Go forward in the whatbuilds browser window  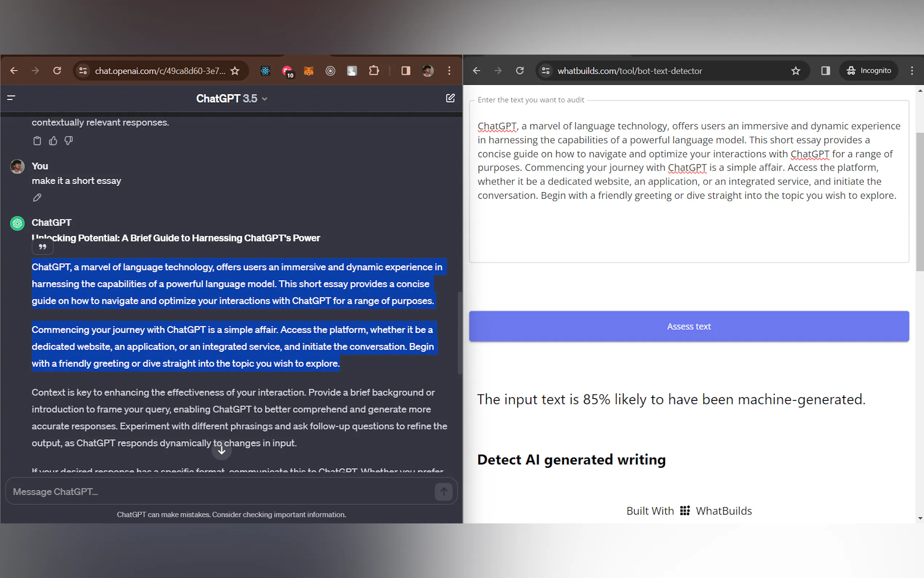[x=498, y=71]
